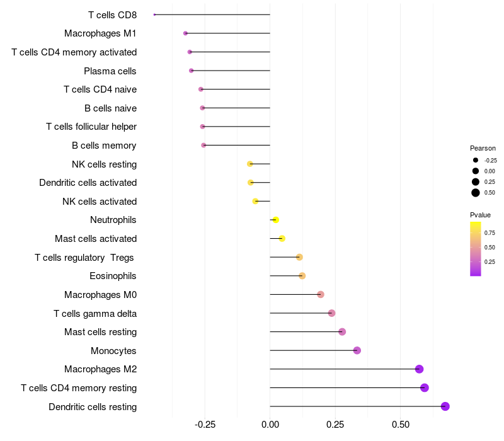Click the Macrophages M0 data point

pyautogui.click(x=321, y=294)
